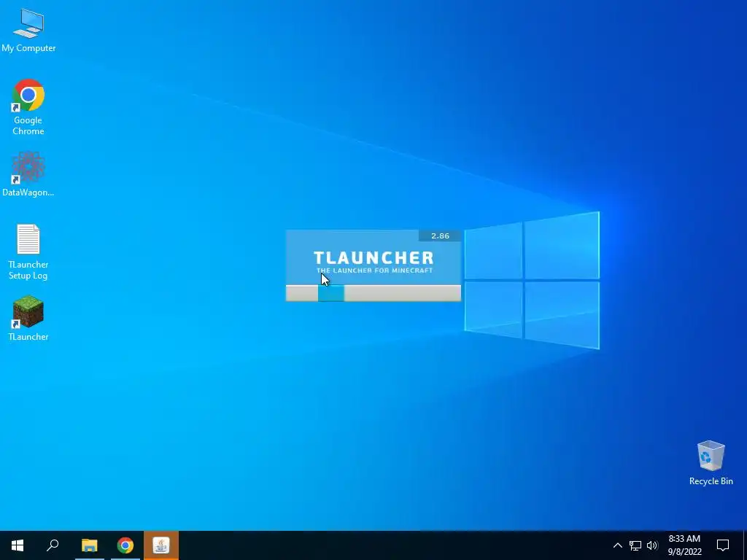The image size is (747, 560).
Task: Open network status tray icon
Action: click(635, 545)
